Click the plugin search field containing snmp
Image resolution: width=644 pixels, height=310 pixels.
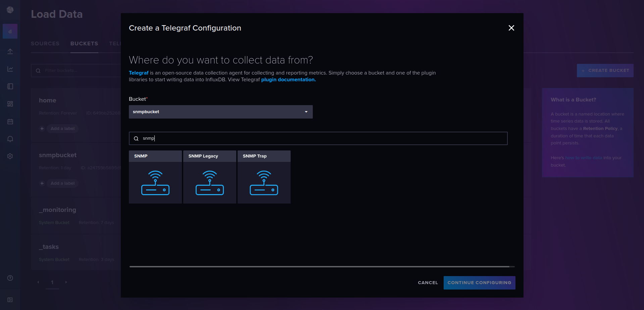point(318,138)
